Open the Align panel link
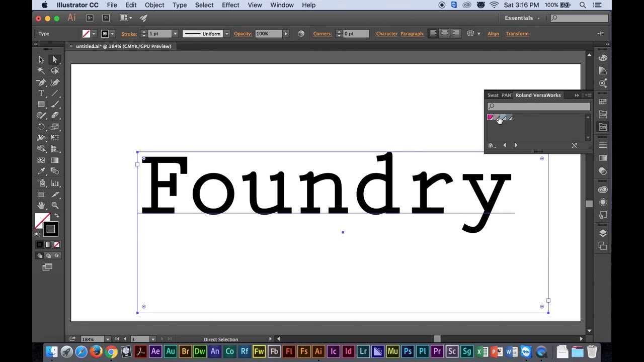Viewport: 644px width, 362px height. tap(493, 34)
